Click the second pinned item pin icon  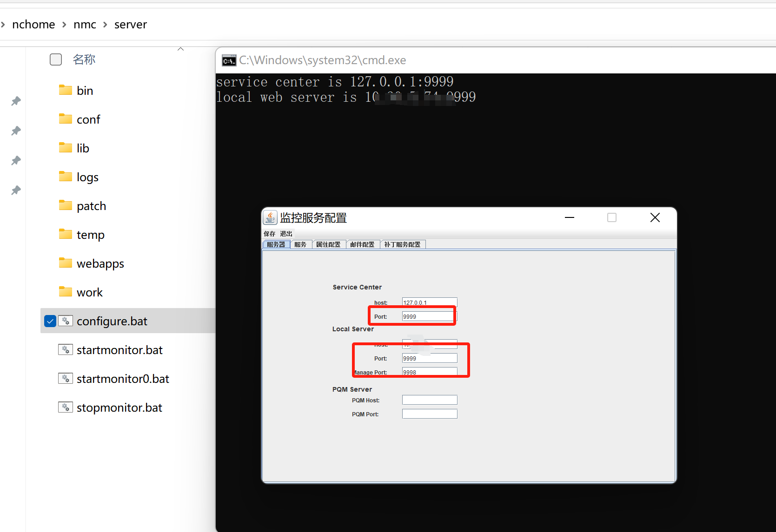point(16,131)
